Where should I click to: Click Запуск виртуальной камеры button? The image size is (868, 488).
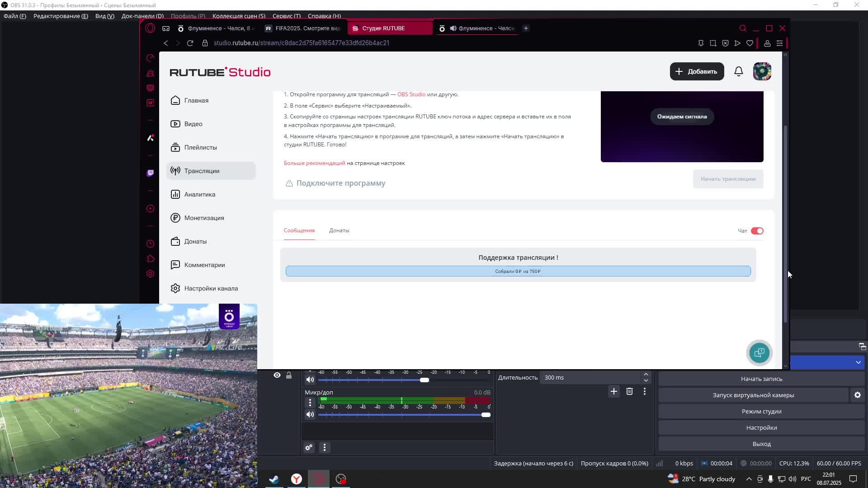point(753,395)
